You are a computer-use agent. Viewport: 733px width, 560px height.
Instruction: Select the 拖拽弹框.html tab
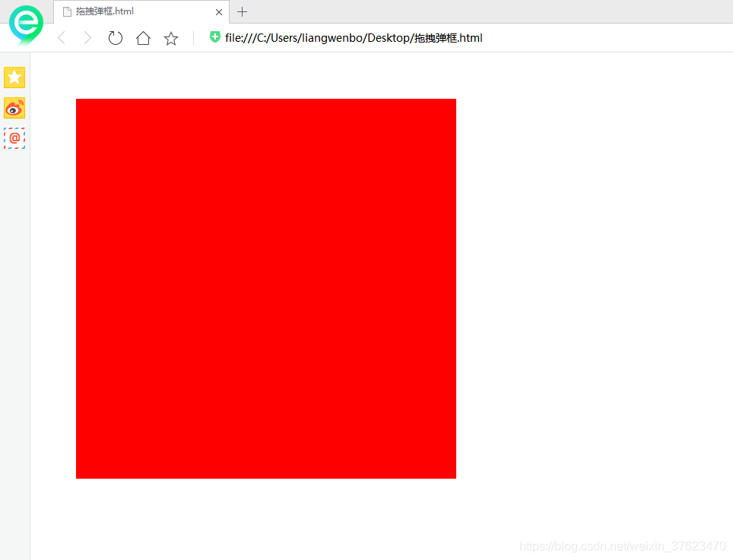(x=141, y=11)
